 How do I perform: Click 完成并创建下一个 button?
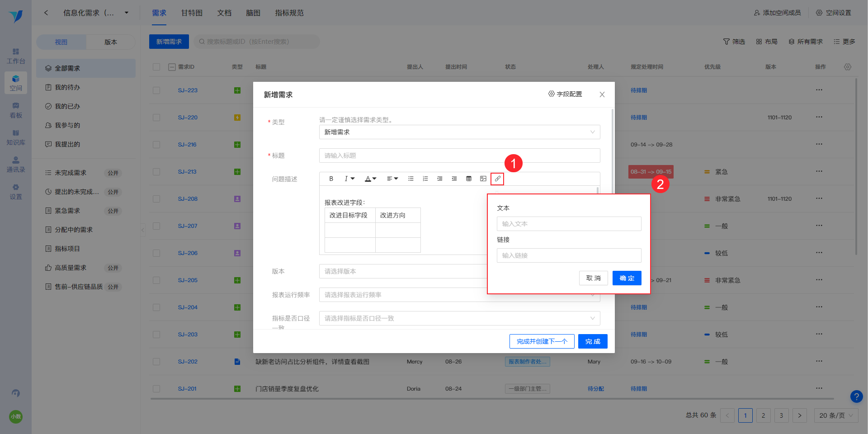pos(542,341)
